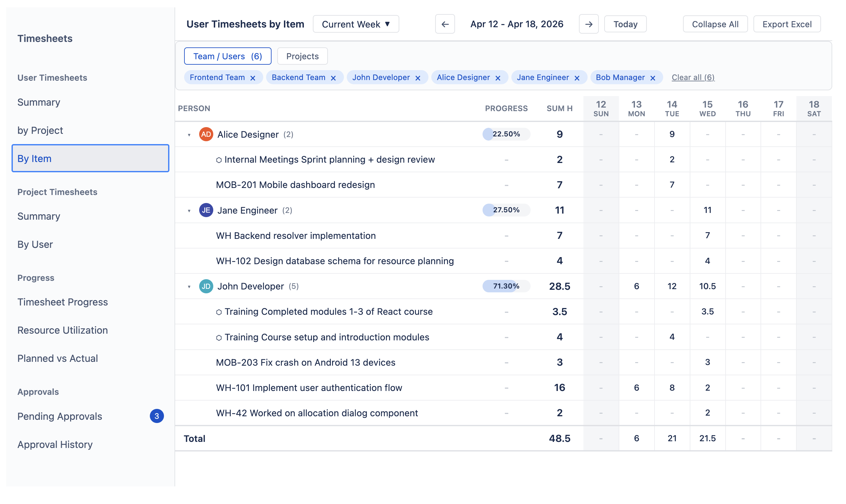
Task: Remove the Bob Manager filter chip
Action: (653, 77)
